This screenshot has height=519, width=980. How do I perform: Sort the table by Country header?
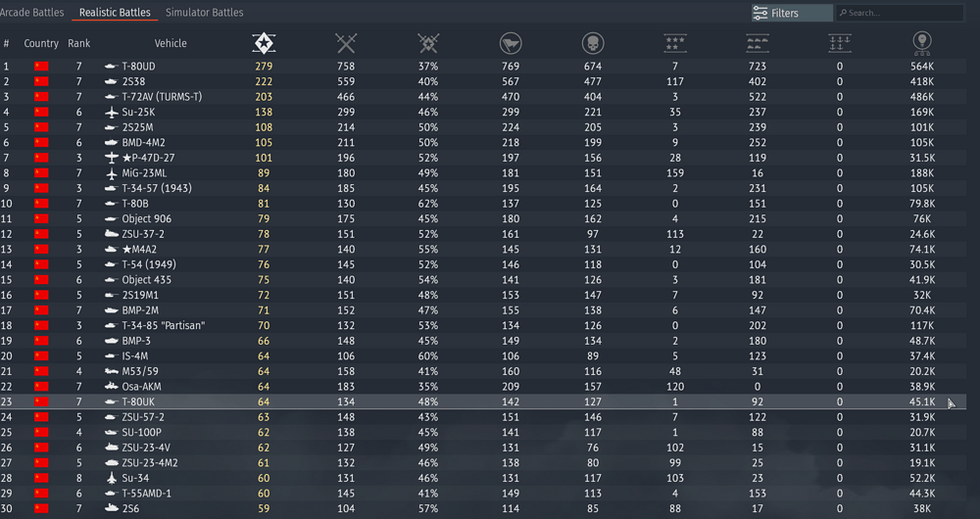pyautogui.click(x=41, y=43)
